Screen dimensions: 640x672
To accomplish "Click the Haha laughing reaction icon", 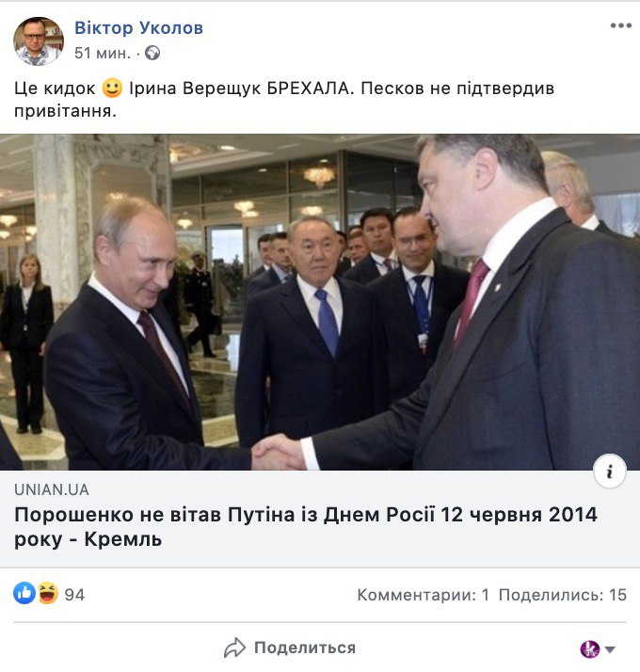I will (48, 594).
